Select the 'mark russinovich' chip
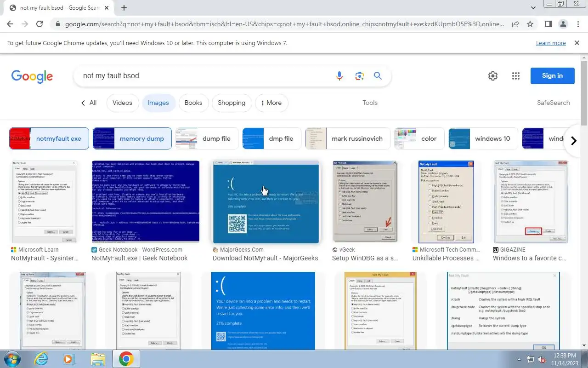 (348, 138)
